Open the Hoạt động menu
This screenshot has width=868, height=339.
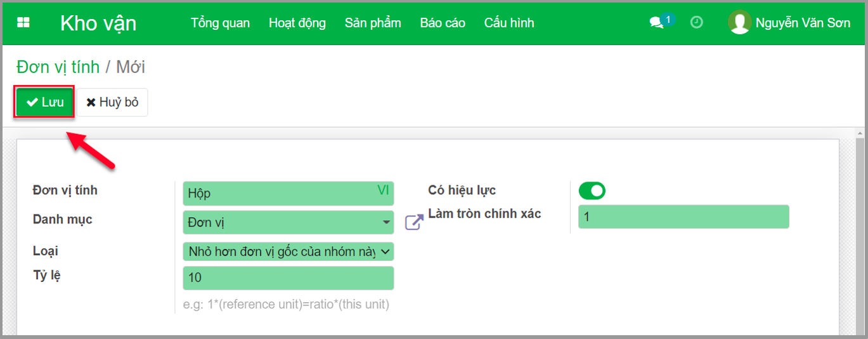(297, 23)
